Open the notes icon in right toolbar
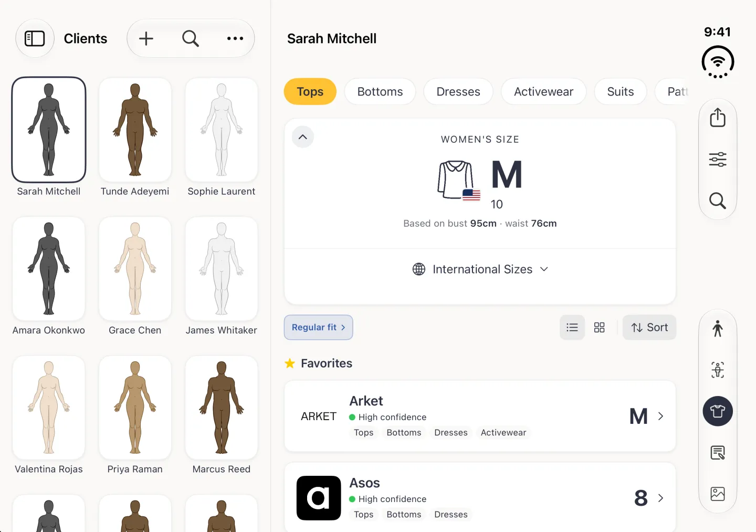The image size is (756, 532). (718, 453)
